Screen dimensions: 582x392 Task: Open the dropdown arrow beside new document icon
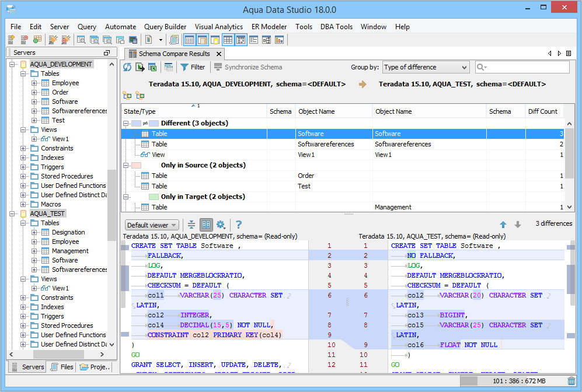tap(161, 40)
